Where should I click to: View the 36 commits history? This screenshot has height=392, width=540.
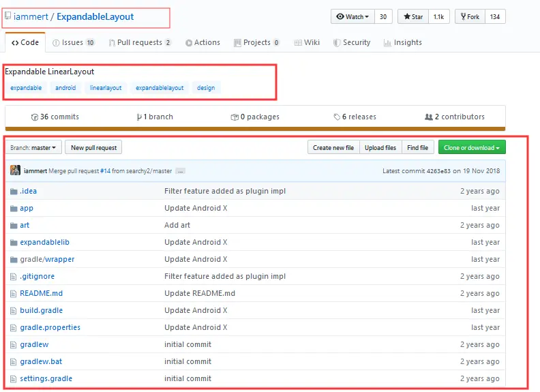pyautogui.click(x=55, y=117)
